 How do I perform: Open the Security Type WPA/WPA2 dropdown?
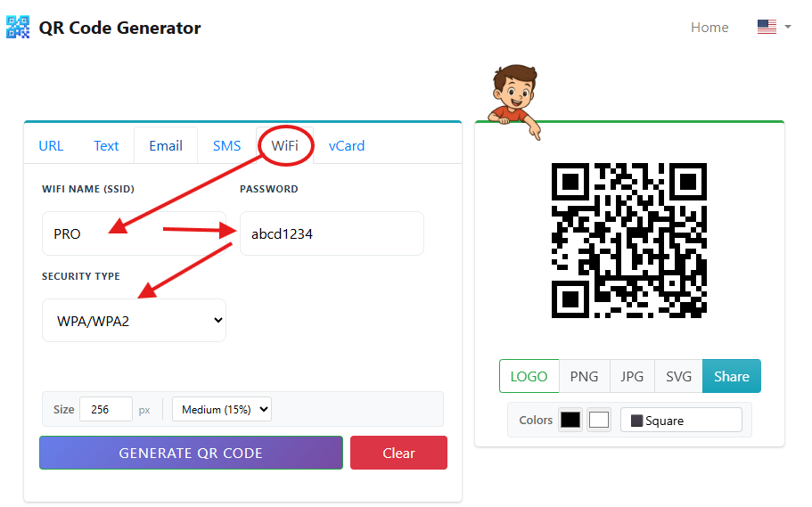[134, 321]
